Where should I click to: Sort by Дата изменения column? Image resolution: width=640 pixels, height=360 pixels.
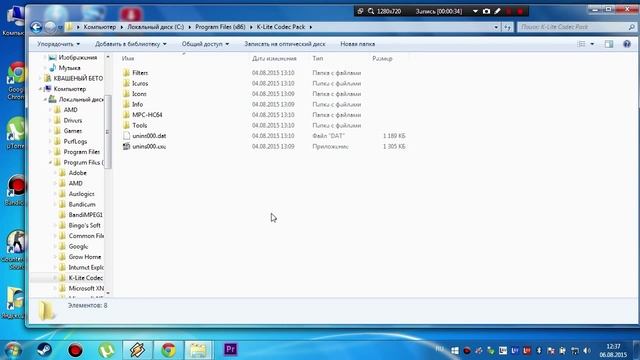click(274, 59)
